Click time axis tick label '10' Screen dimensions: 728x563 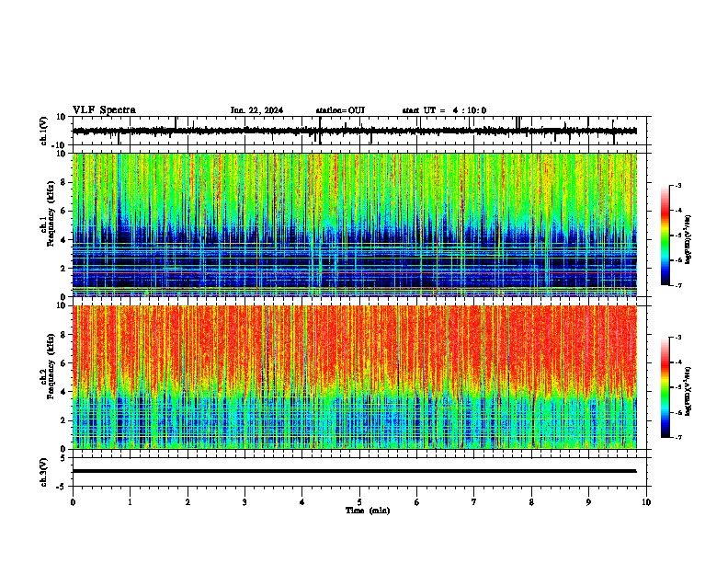[x=646, y=502]
